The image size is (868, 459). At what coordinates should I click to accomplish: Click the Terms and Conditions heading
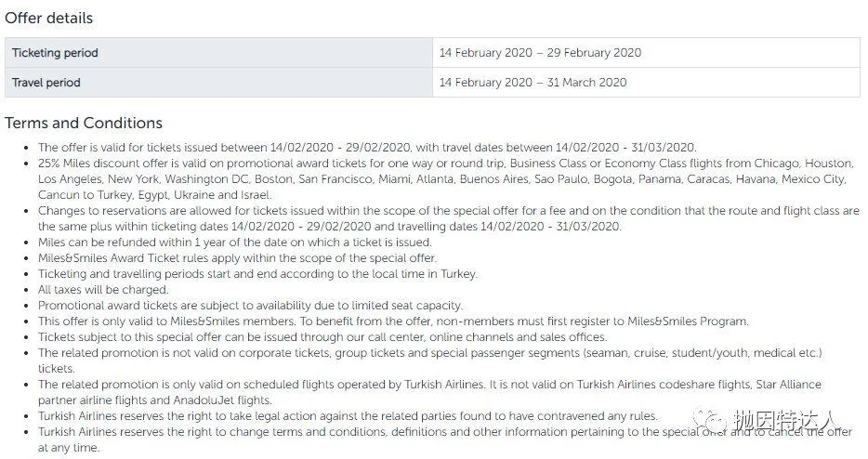pos(84,123)
